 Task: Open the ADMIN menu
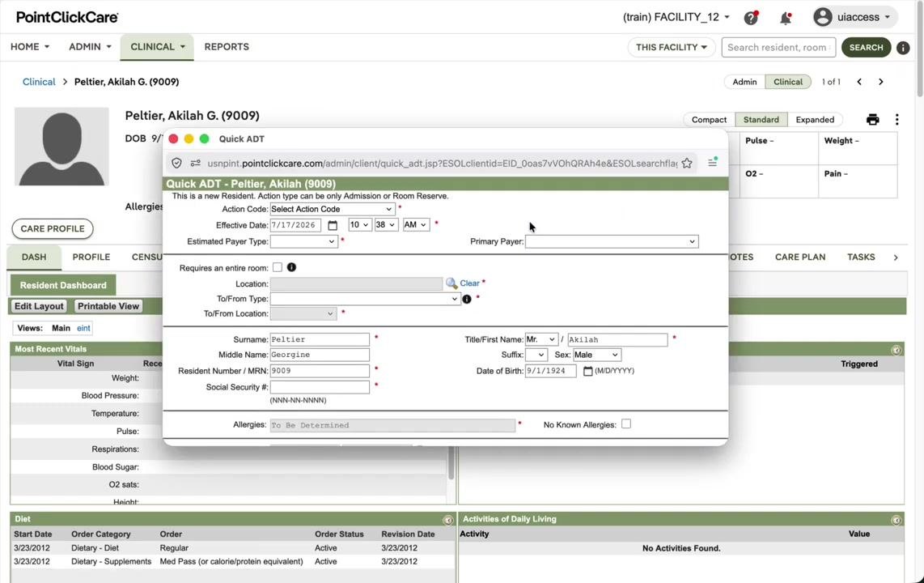90,47
